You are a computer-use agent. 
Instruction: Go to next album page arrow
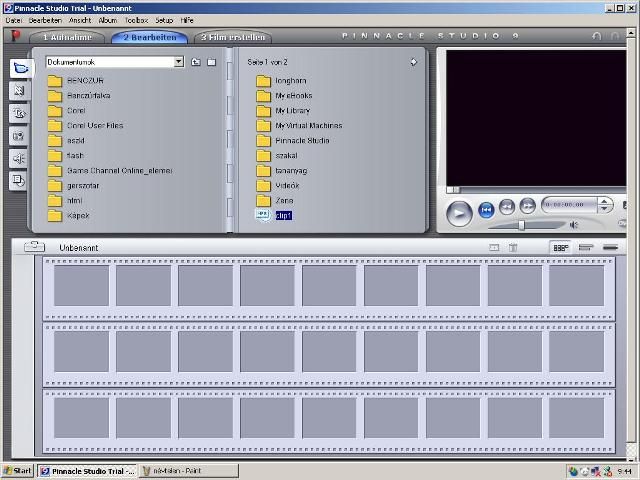click(413, 62)
